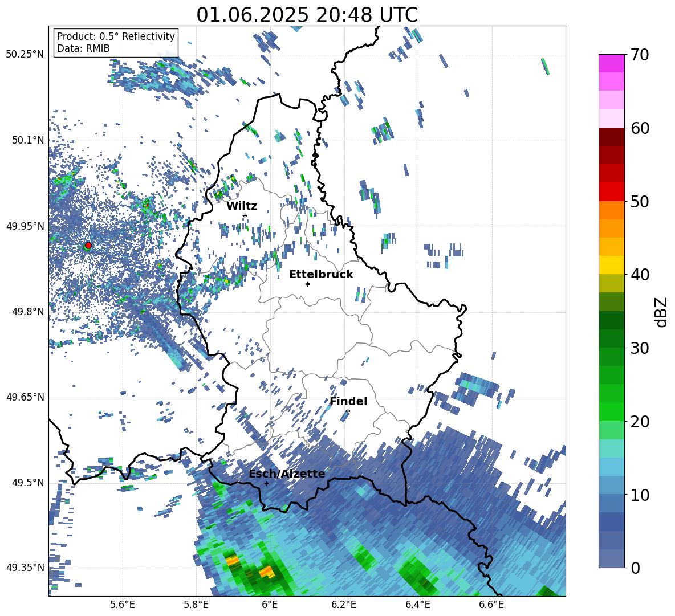The width and height of the screenshot is (675, 616).
Task: Click the 49.35°N latitude label
Action: point(25,568)
